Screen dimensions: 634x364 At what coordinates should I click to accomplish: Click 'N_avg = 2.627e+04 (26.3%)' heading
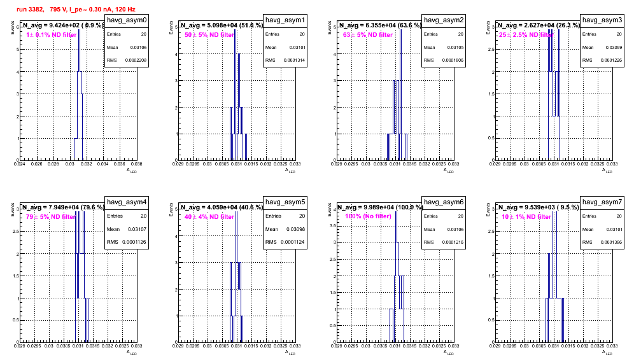pos(539,25)
